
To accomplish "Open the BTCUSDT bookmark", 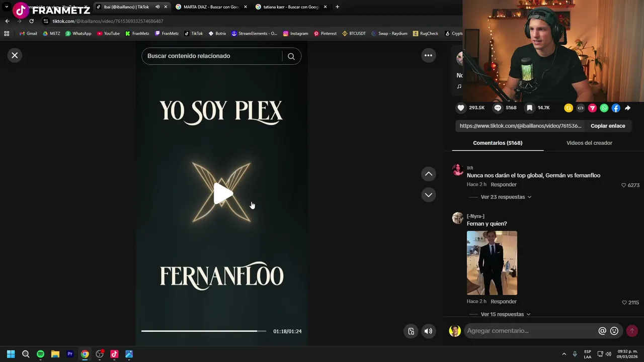I will click(x=354, y=34).
